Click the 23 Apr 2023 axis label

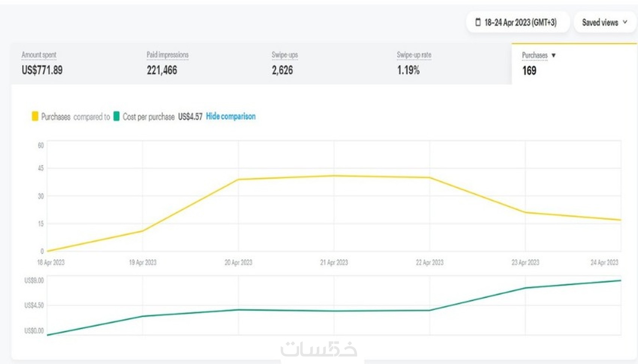tap(525, 262)
